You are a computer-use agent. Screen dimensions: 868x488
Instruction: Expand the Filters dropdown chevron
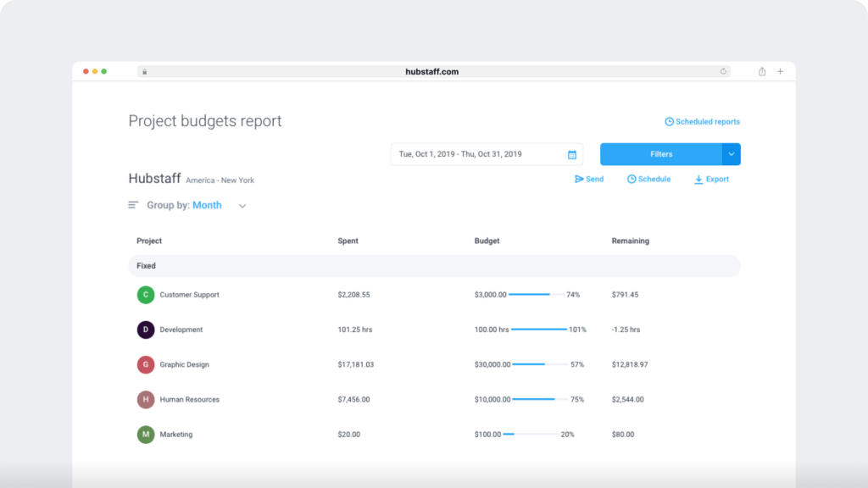pos(731,154)
